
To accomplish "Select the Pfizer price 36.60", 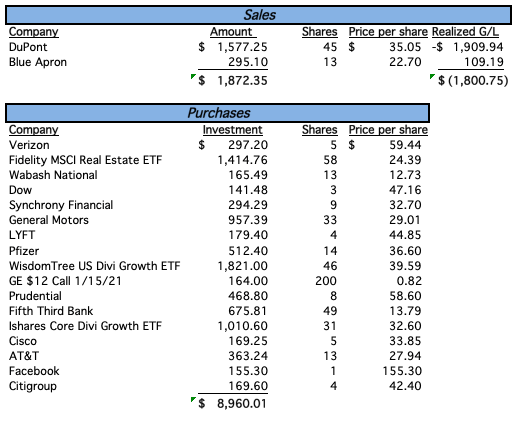I will pyautogui.click(x=405, y=251).
